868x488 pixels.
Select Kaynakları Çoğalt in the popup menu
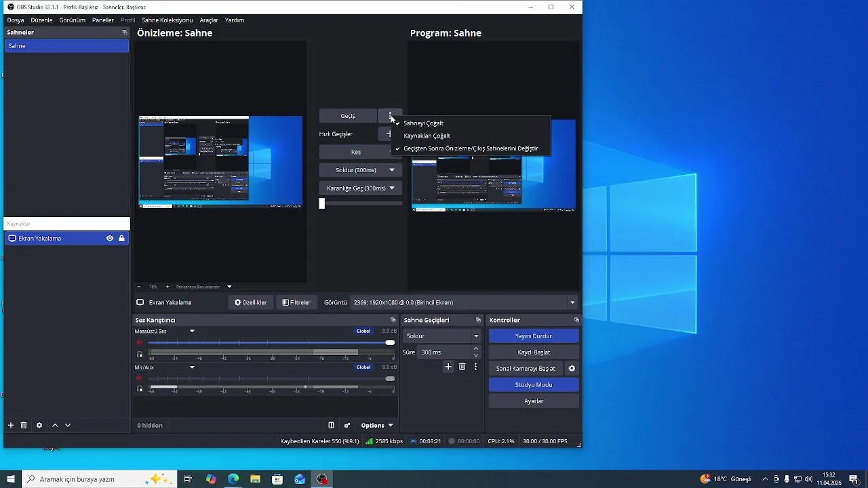tap(427, 136)
